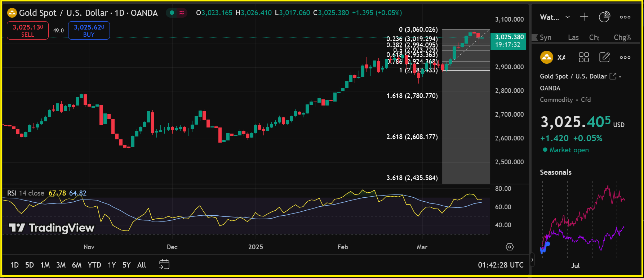Screen dimensions: 644x278
Task: Toggle the pink data-mode wave indicator
Action: click(x=182, y=13)
